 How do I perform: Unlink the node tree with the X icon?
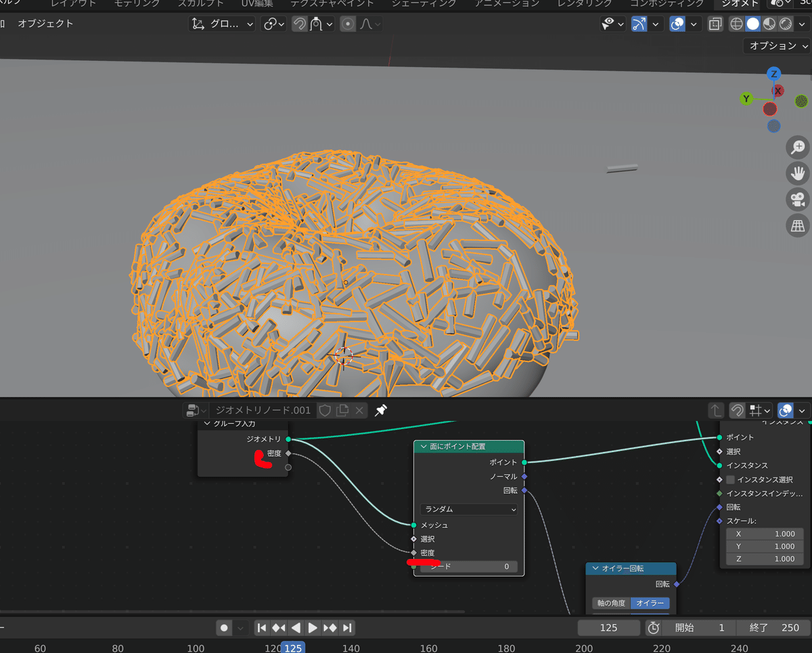[x=359, y=410]
